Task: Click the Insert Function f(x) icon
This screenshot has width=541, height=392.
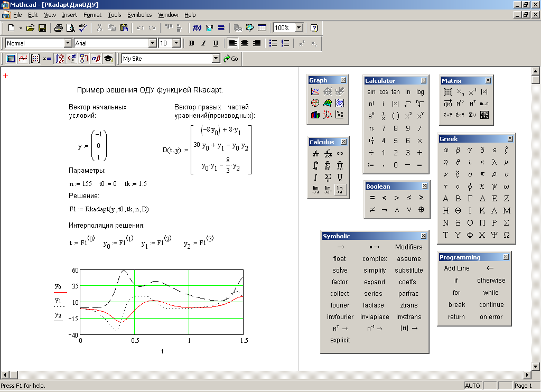Action: coord(197,28)
